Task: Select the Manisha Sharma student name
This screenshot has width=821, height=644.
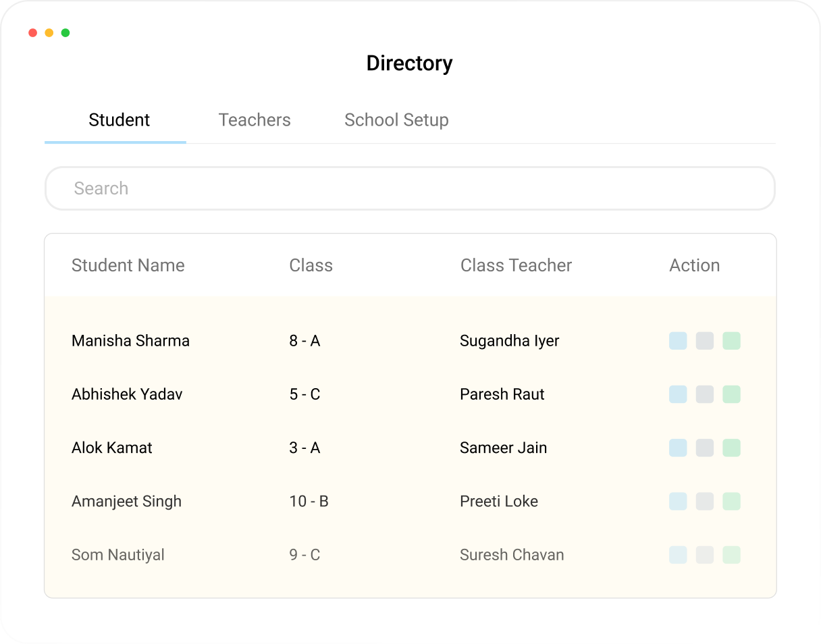Action: [130, 341]
